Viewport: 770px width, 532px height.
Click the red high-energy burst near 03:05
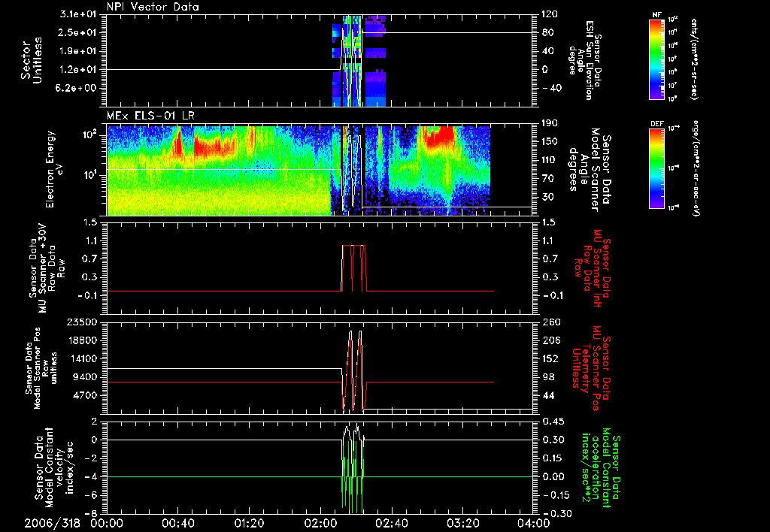tap(441, 137)
